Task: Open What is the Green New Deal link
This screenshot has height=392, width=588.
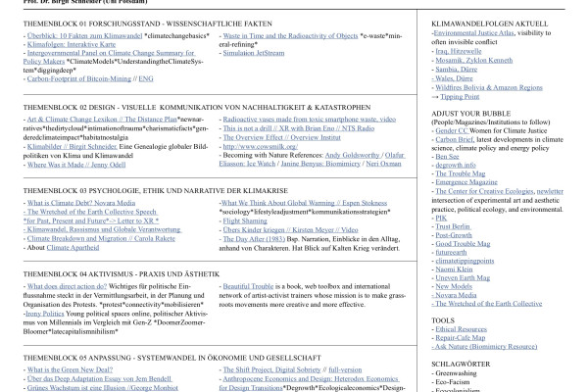Action: pos(69,371)
